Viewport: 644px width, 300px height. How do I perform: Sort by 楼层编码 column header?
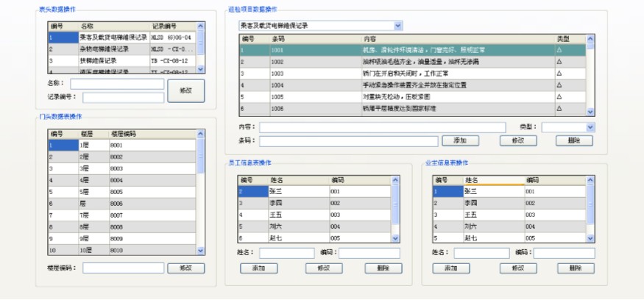coord(152,135)
